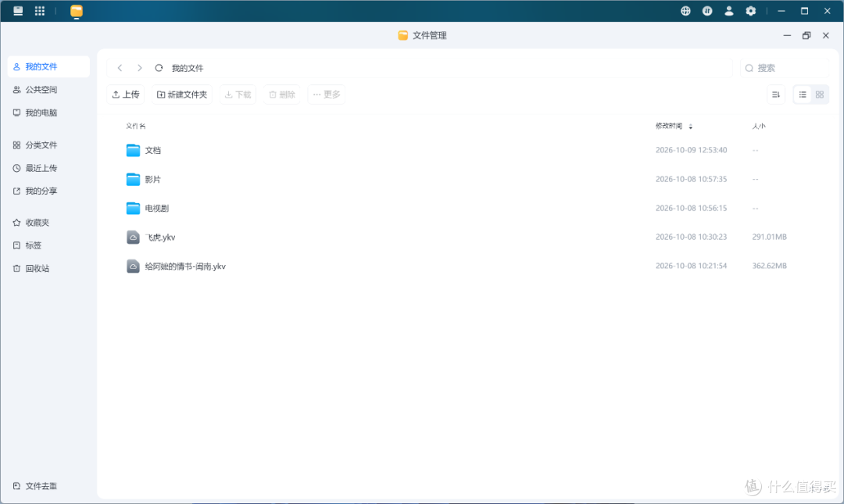The width and height of the screenshot is (844, 504).
Task: Open the globe network icon
Action: tap(685, 11)
